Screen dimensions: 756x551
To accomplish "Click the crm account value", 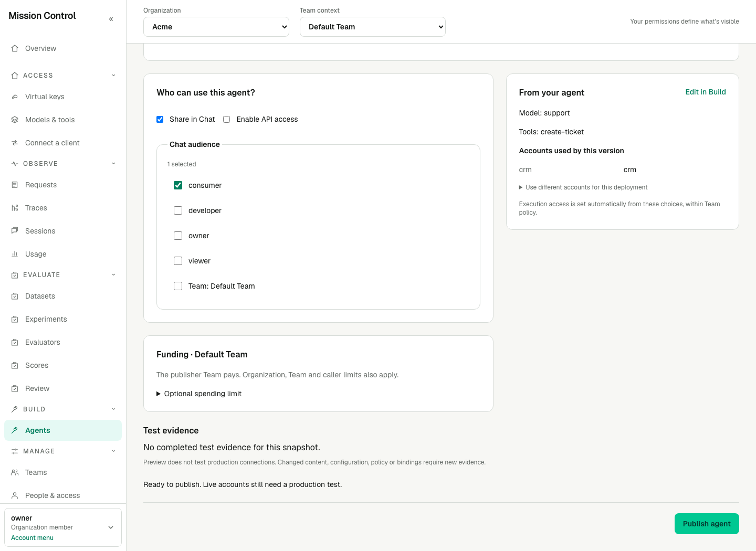I will [x=630, y=169].
